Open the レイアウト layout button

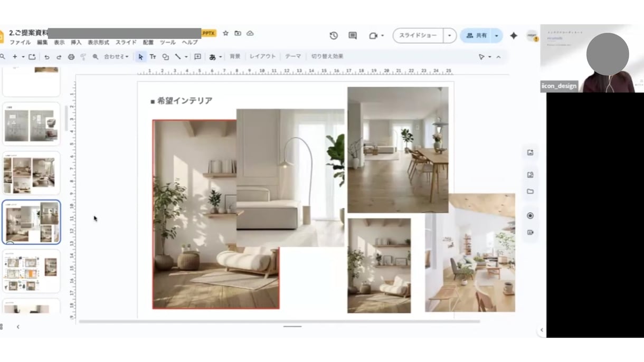point(262,56)
